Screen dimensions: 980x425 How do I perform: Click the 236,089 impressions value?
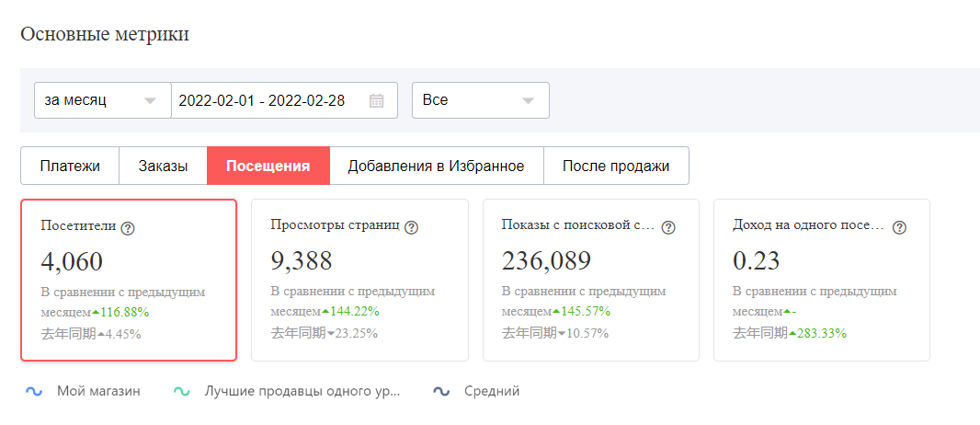tap(546, 262)
